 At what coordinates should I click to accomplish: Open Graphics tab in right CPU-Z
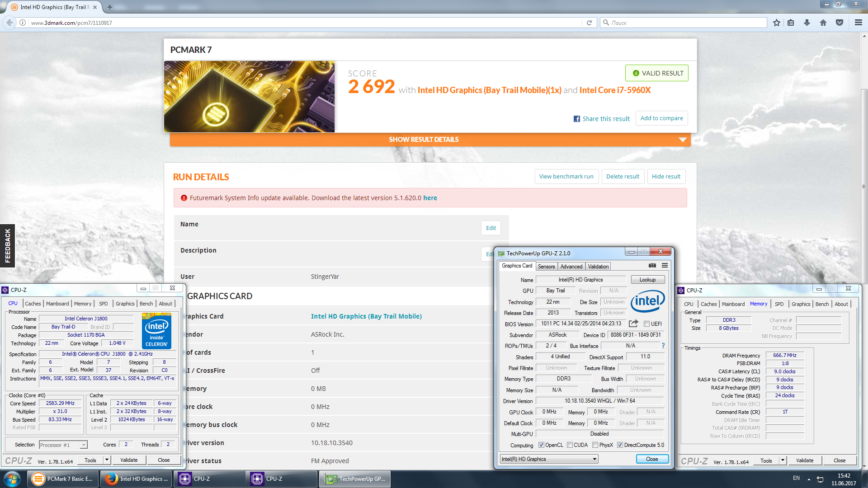[801, 304]
